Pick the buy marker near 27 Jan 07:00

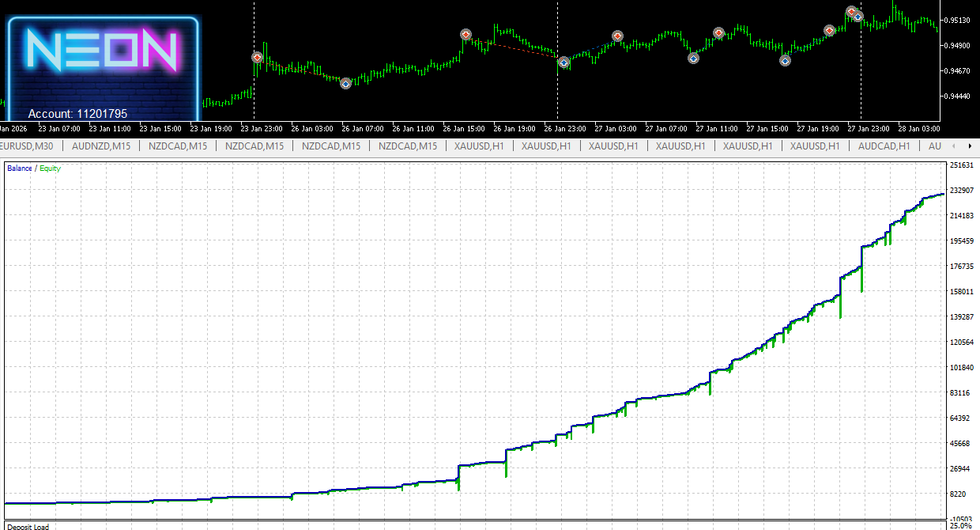click(693, 58)
